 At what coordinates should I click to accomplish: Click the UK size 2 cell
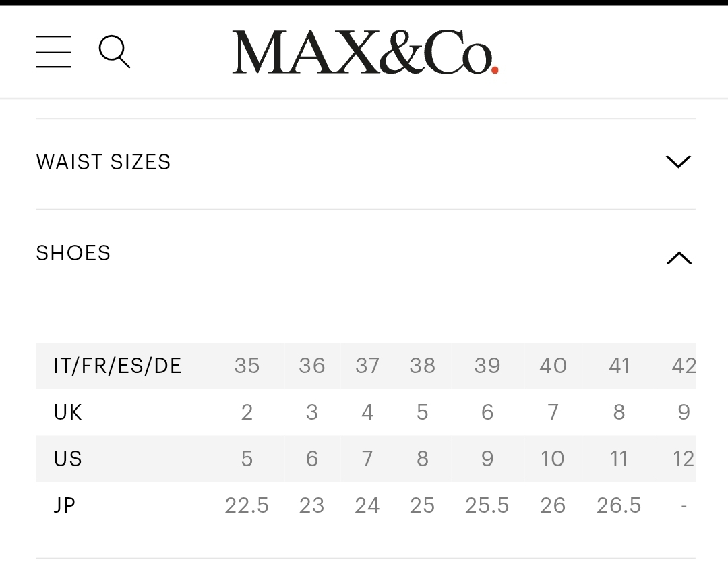coord(247,412)
